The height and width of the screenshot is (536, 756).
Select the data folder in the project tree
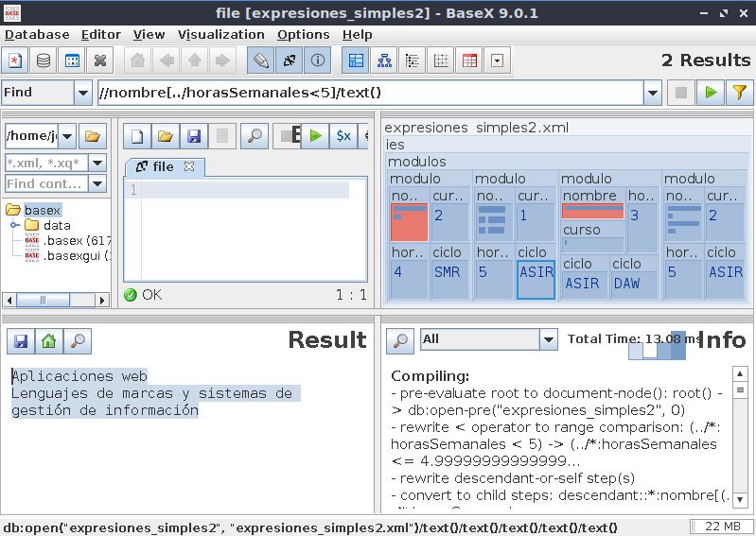point(57,225)
